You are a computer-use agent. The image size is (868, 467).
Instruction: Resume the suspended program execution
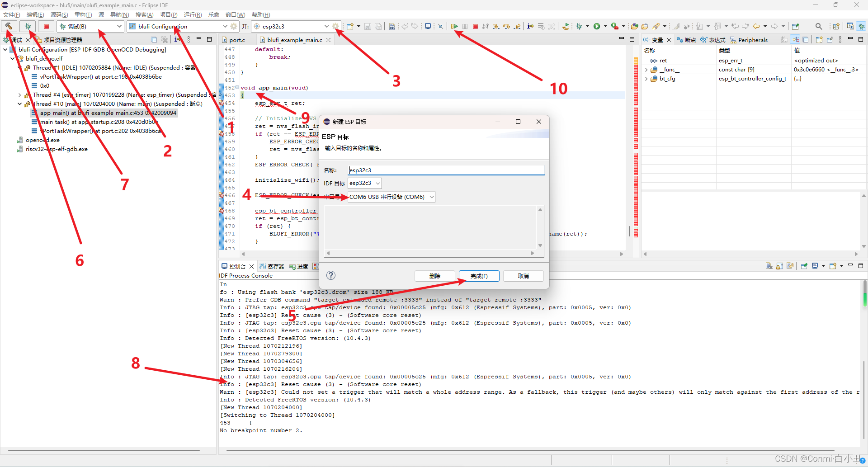pyautogui.click(x=455, y=26)
